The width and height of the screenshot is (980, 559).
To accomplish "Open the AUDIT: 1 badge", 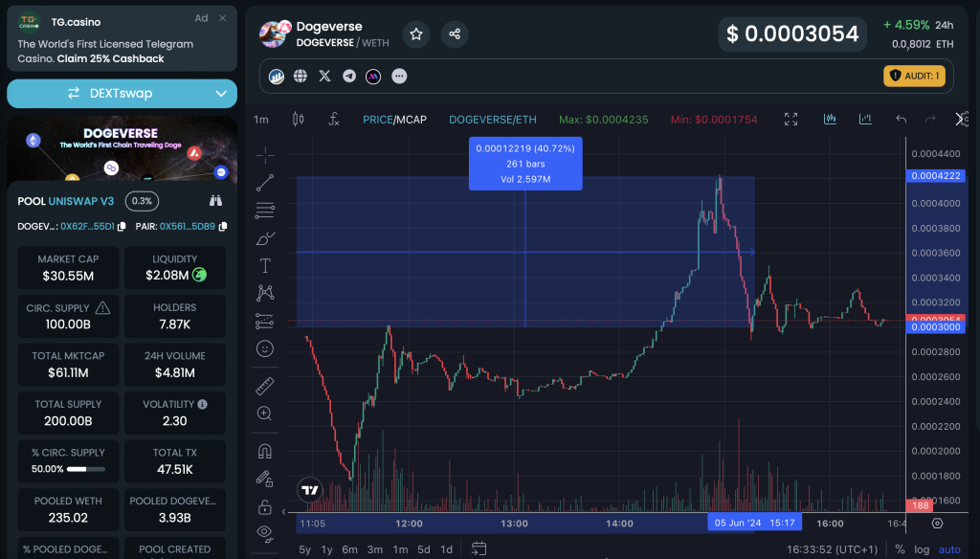I will click(914, 76).
